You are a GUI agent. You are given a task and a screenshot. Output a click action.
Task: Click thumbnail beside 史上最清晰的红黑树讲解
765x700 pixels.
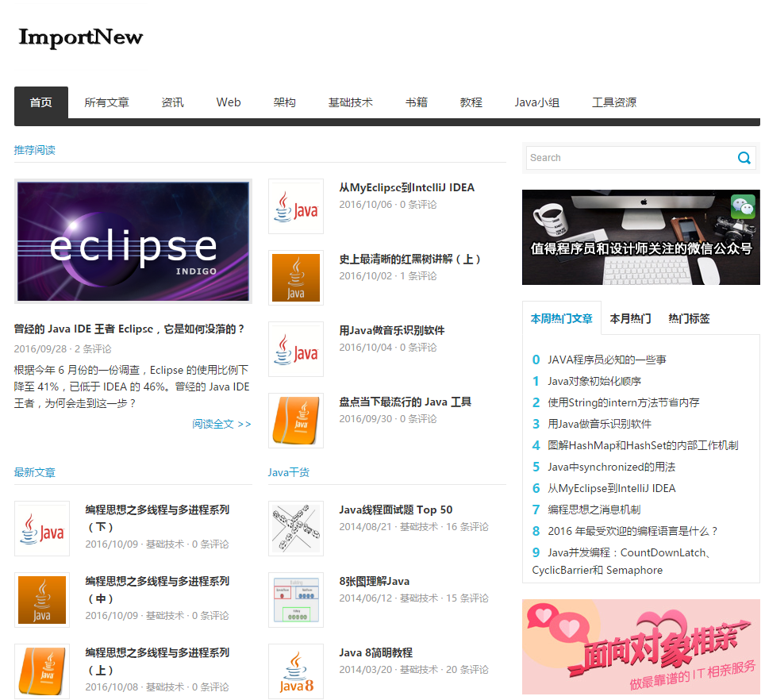point(296,278)
